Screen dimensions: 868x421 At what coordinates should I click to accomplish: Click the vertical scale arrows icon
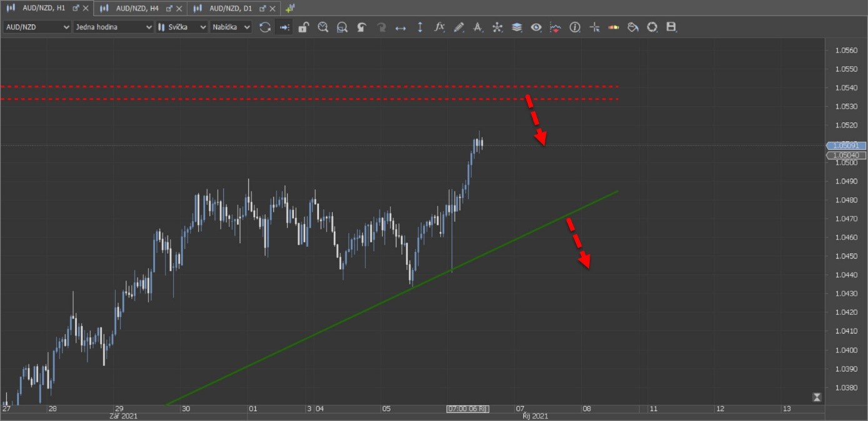coord(420,27)
